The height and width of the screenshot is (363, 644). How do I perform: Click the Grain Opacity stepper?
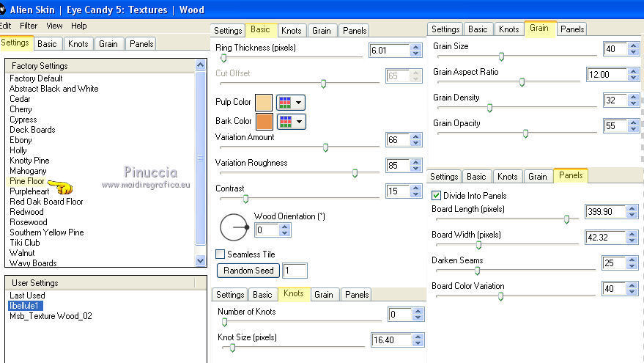pos(633,125)
